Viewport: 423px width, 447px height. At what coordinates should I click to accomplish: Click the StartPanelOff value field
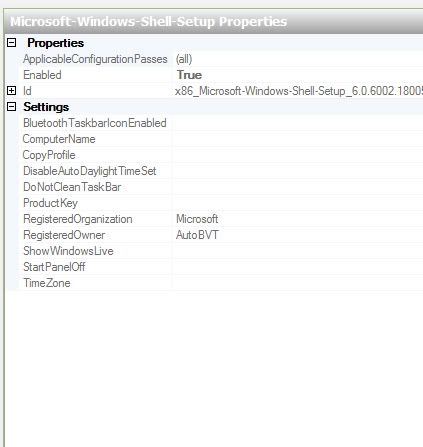(298, 267)
